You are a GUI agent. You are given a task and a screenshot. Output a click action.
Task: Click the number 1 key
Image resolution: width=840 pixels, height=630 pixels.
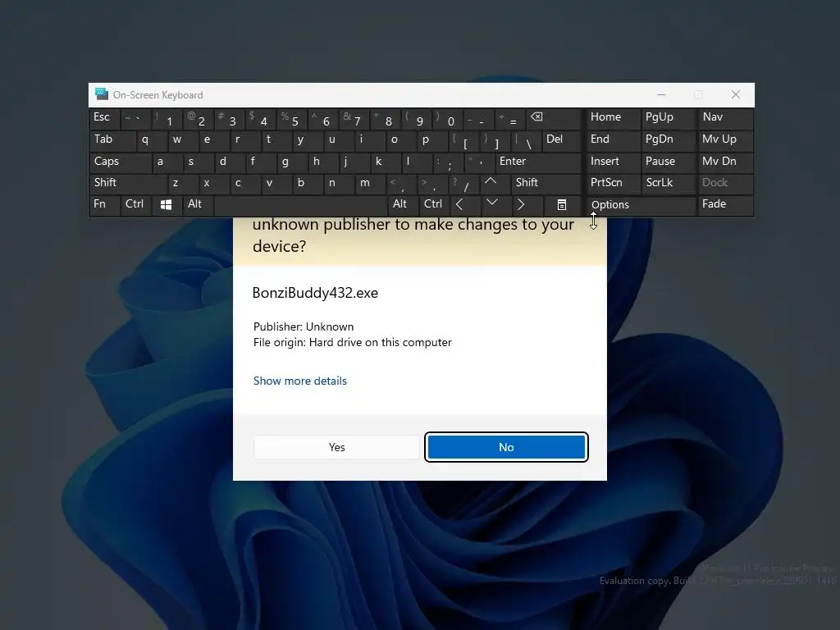click(167, 119)
